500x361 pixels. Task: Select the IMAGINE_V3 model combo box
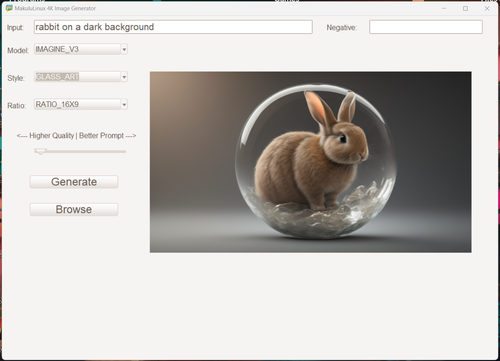coord(81,49)
